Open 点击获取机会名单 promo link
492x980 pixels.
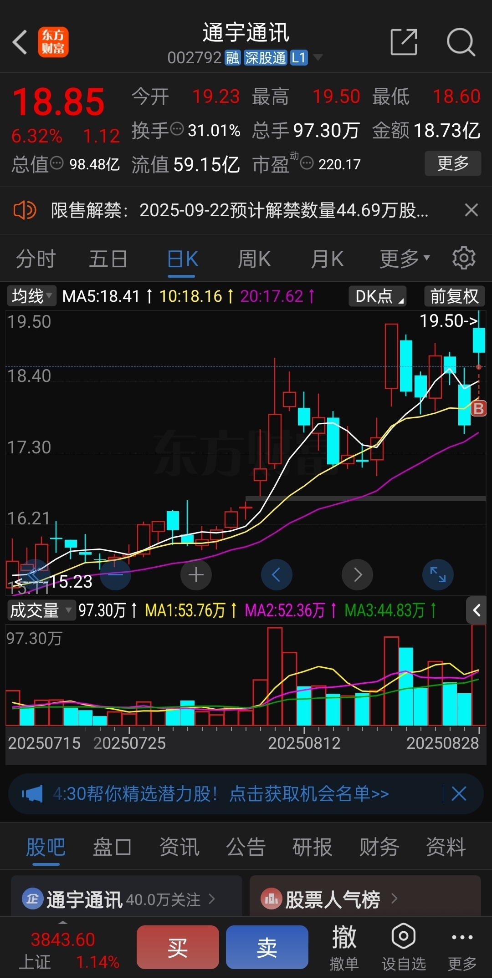tap(309, 794)
